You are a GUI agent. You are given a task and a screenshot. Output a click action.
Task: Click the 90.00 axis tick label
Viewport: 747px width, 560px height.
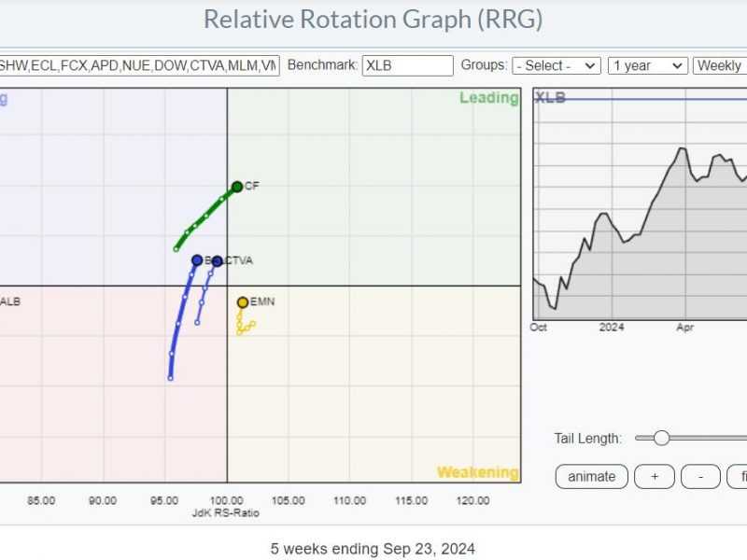click(103, 500)
